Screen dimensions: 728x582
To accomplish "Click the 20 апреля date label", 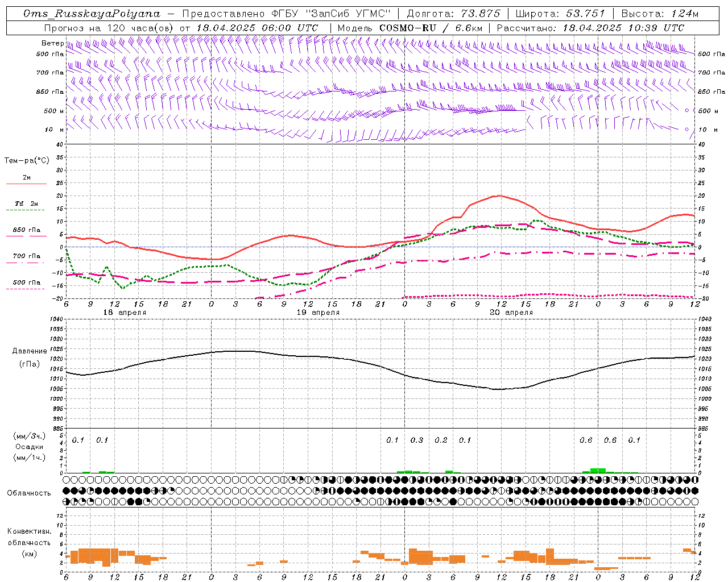I will pos(511,313).
